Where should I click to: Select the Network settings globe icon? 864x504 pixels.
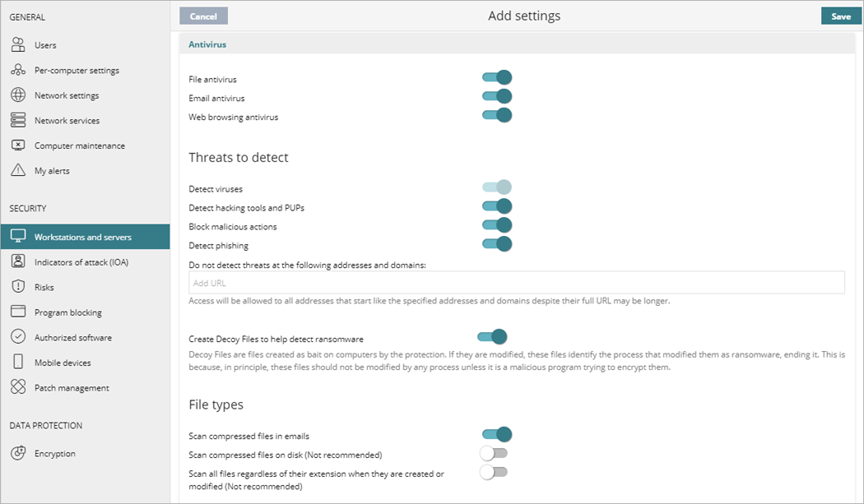(18, 95)
